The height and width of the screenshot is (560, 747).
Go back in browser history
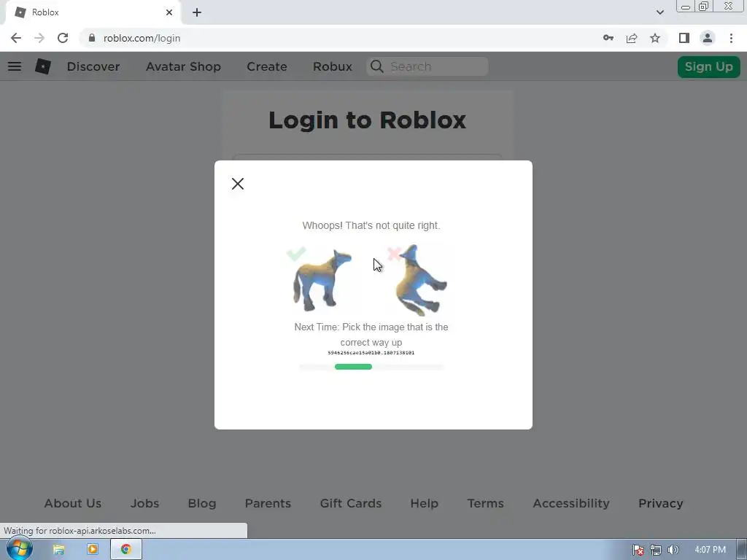coord(16,38)
